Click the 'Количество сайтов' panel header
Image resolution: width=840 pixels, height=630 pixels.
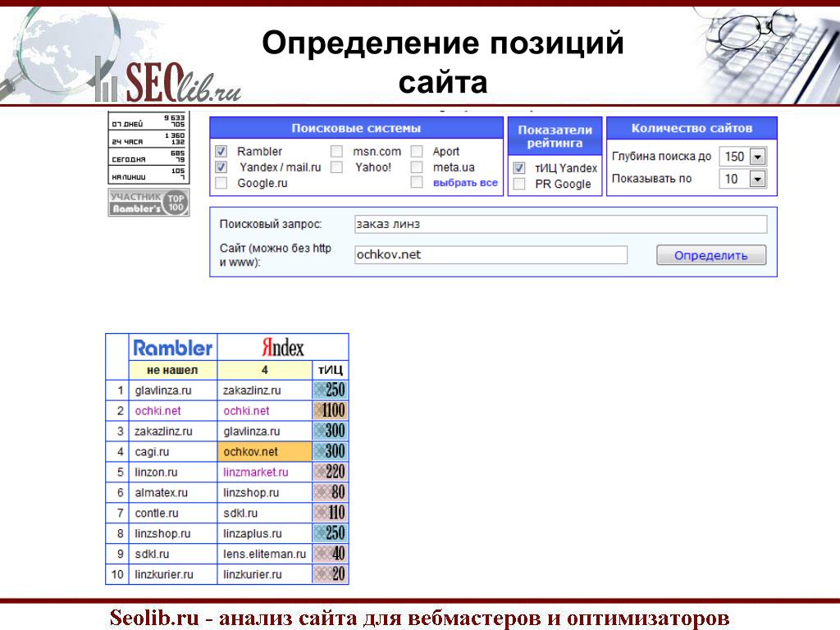click(x=692, y=128)
